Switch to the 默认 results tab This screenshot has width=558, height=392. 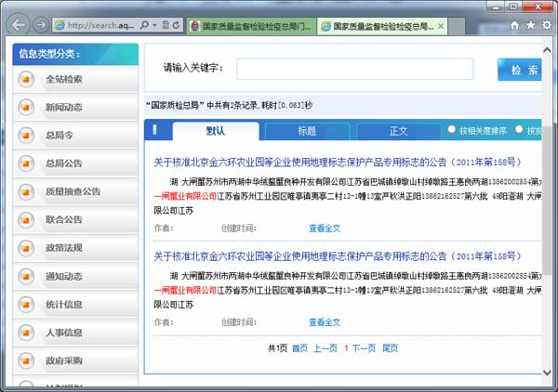(x=216, y=131)
